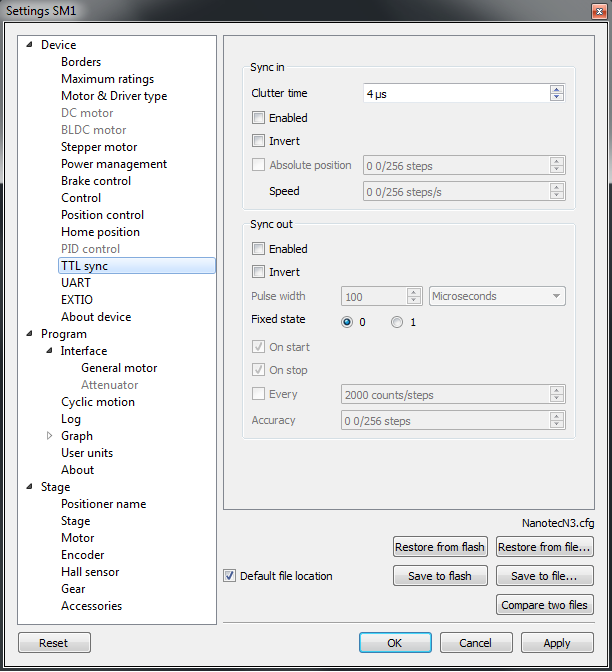This screenshot has height=672, width=612.
Task: Collapse the Interface tree node
Action: coord(49,351)
